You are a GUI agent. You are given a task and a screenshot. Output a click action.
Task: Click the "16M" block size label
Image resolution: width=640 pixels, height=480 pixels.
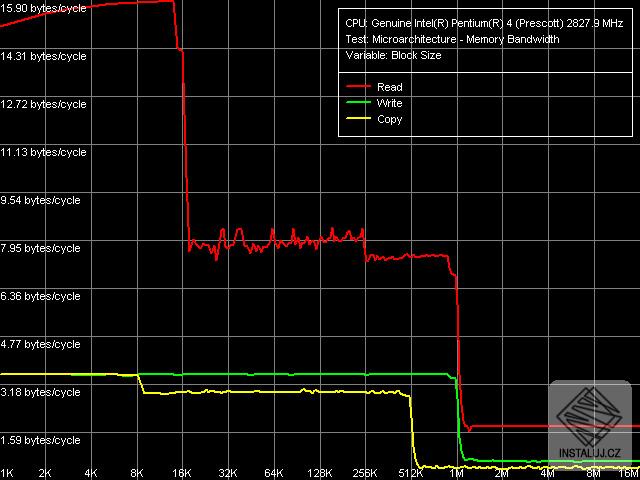click(x=629, y=474)
